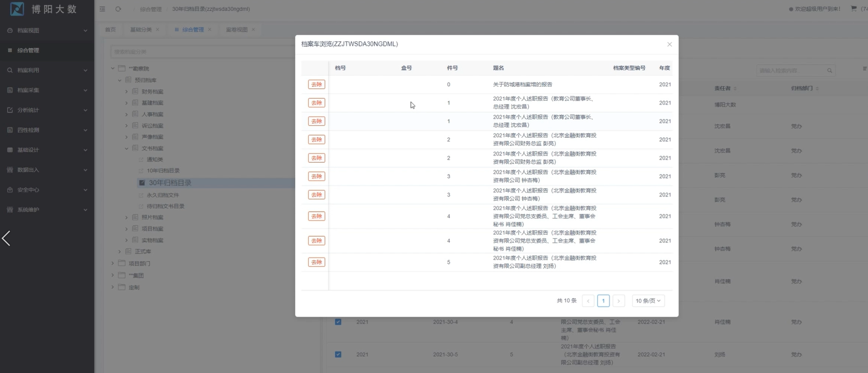Sort by the 归档部门 column header
The width and height of the screenshot is (868, 373).
(805, 89)
